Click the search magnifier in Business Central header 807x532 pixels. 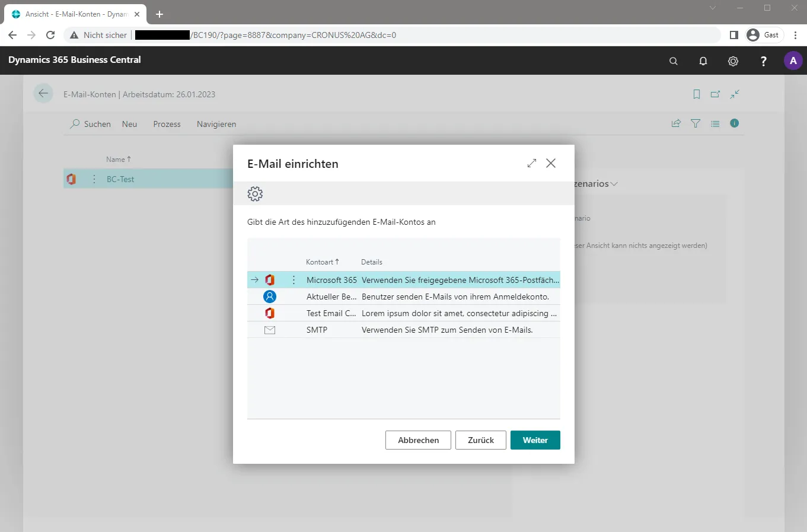point(673,61)
